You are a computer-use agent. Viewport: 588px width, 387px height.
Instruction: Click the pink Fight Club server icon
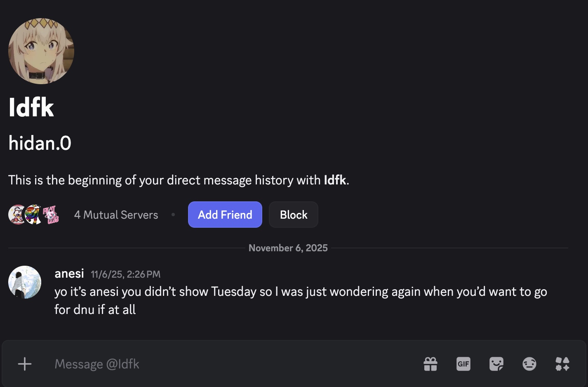tap(51, 215)
